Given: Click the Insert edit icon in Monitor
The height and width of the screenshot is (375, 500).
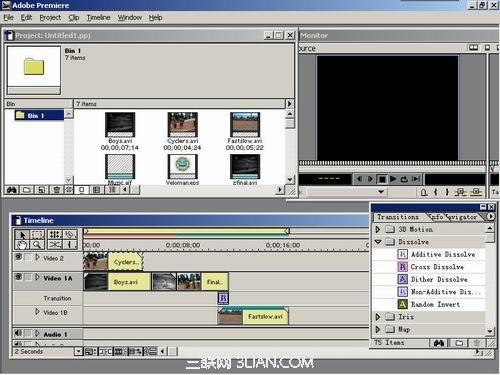Looking at the screenshot, I should coord(461,192).
